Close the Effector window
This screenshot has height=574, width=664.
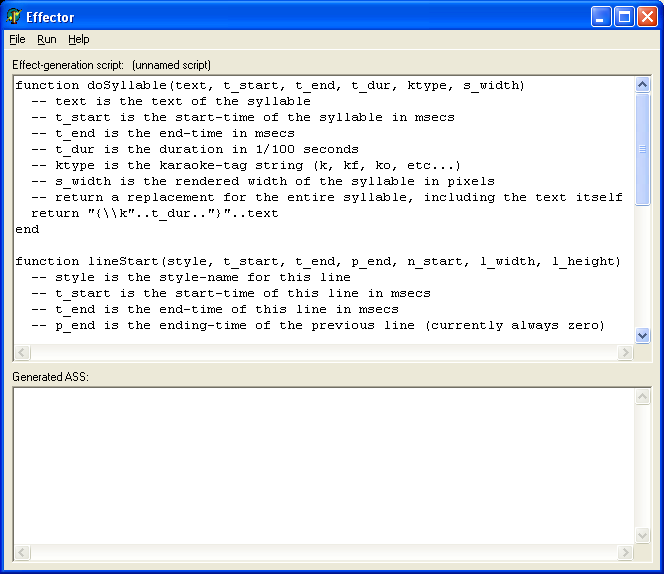[x=647, y=17]
